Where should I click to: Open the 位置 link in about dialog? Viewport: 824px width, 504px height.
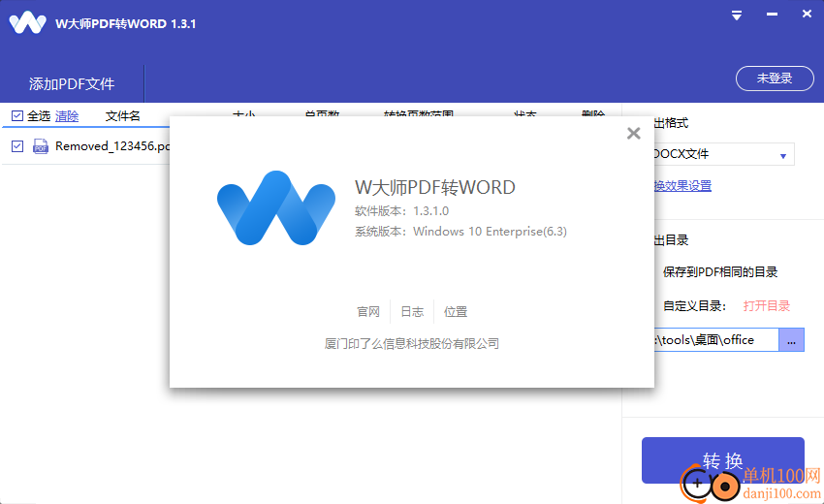click(x=455, y=312)
